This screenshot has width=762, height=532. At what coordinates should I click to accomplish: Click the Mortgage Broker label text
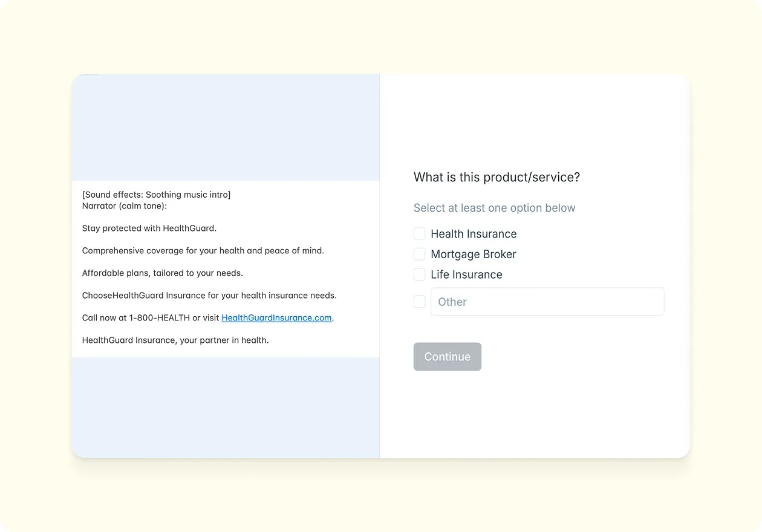pyautogui.click(x=473, y=254)
